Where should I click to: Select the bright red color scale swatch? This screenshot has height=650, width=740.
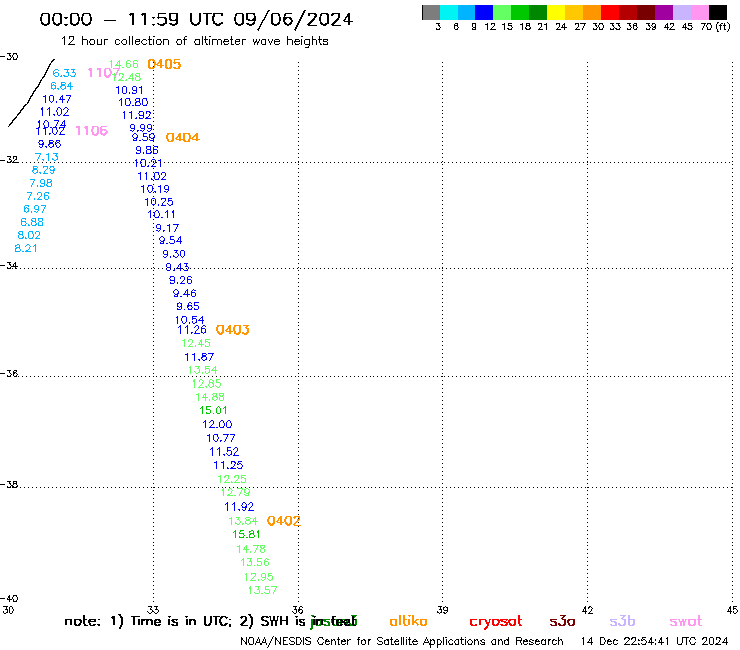coord(610,12)
